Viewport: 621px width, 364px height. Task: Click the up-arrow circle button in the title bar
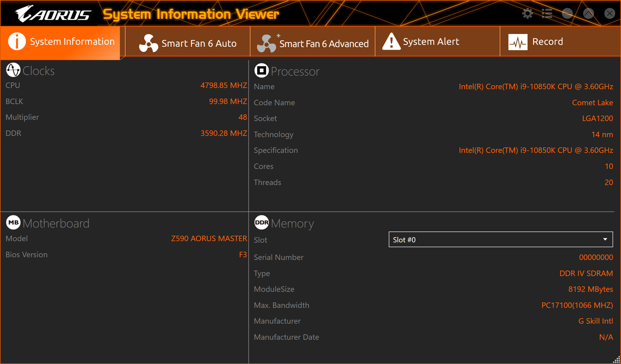tap(588, 14)
